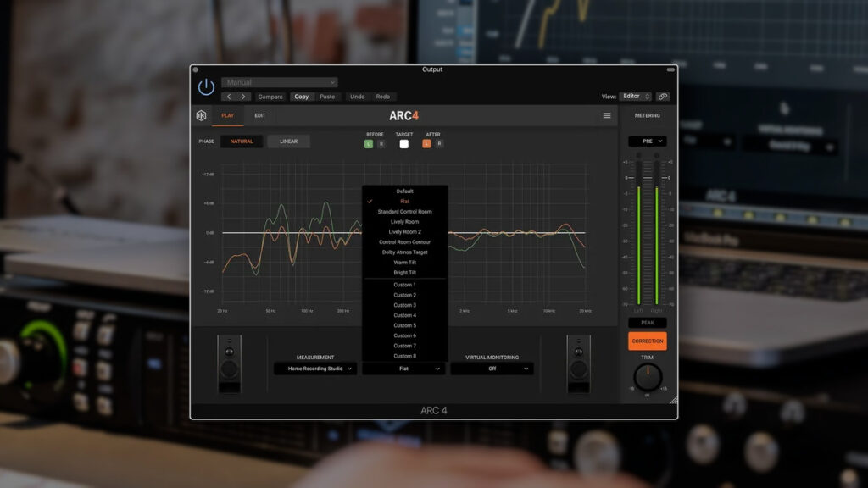
Task: Open the Measurement dropdown
Action: [x=314, y=369]
